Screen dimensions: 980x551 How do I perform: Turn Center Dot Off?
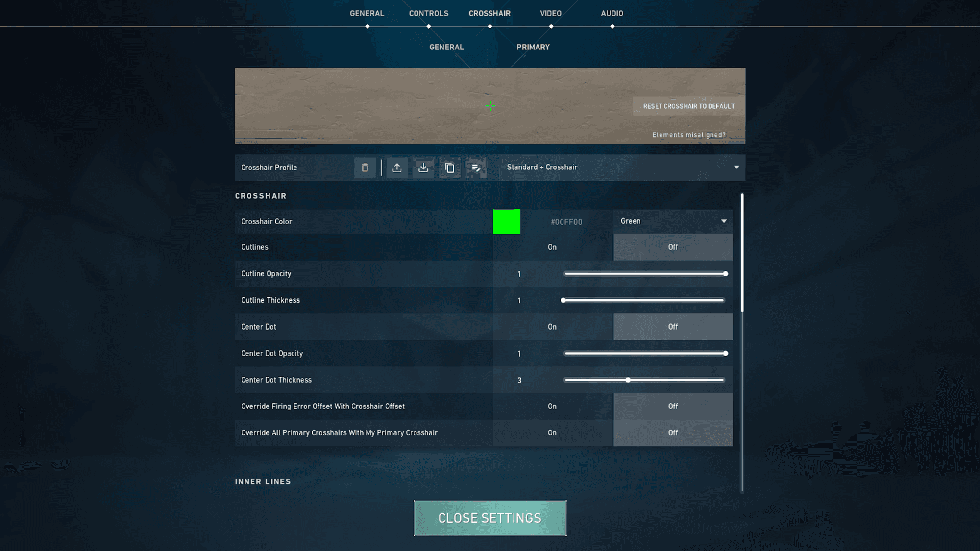pos(673,327)
